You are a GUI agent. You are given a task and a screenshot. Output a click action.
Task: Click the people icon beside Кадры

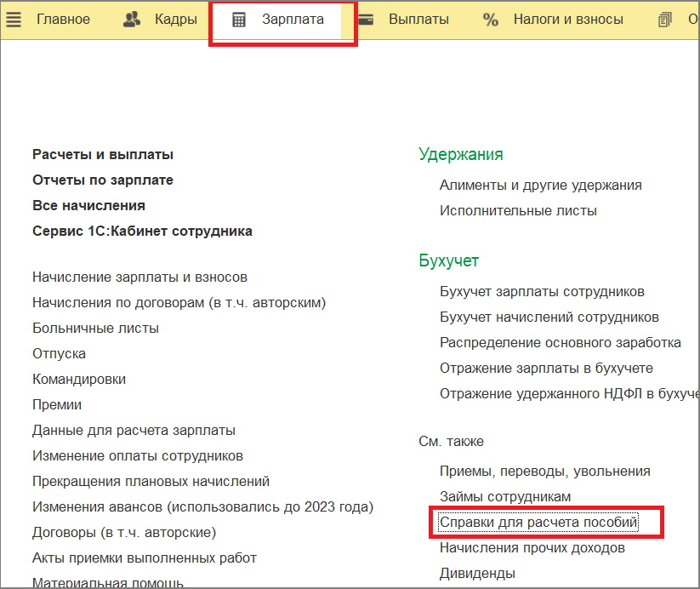(132, 19)
